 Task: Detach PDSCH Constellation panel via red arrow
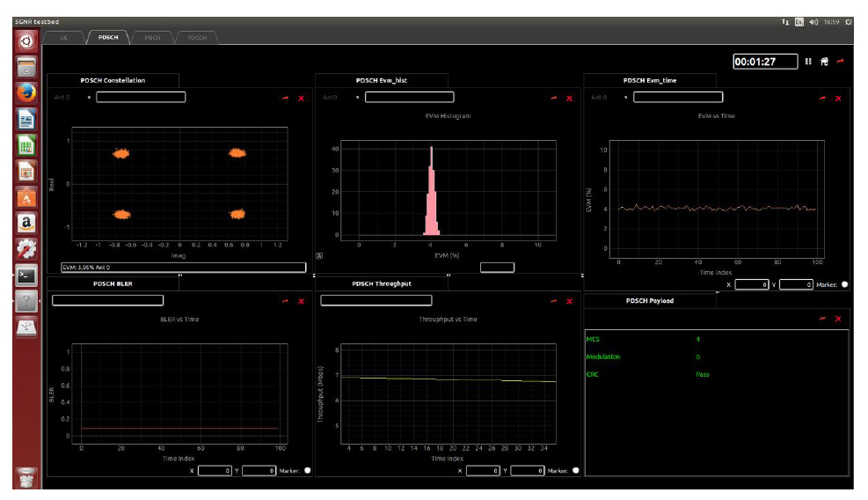(285, 98)
